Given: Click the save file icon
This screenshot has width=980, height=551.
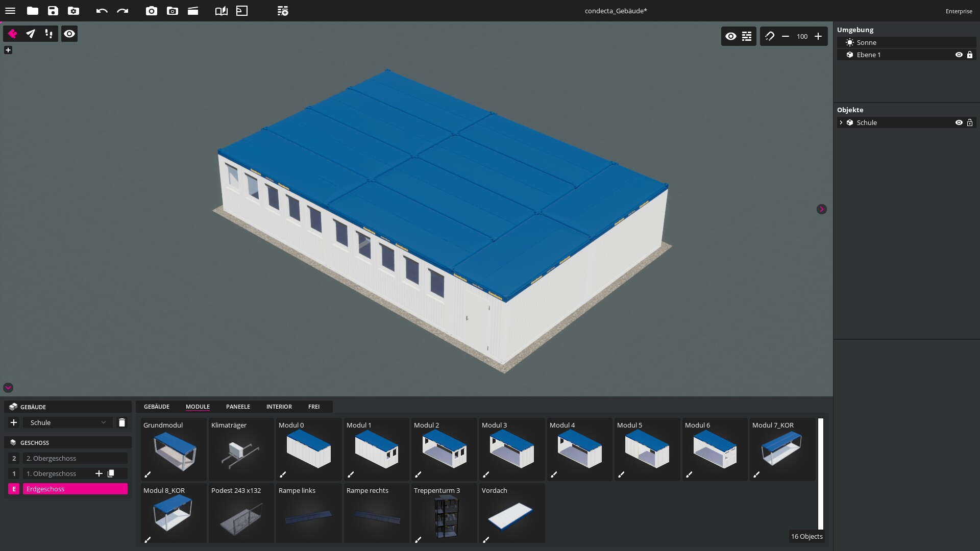Looking at the screenshot, I should 53,11.
